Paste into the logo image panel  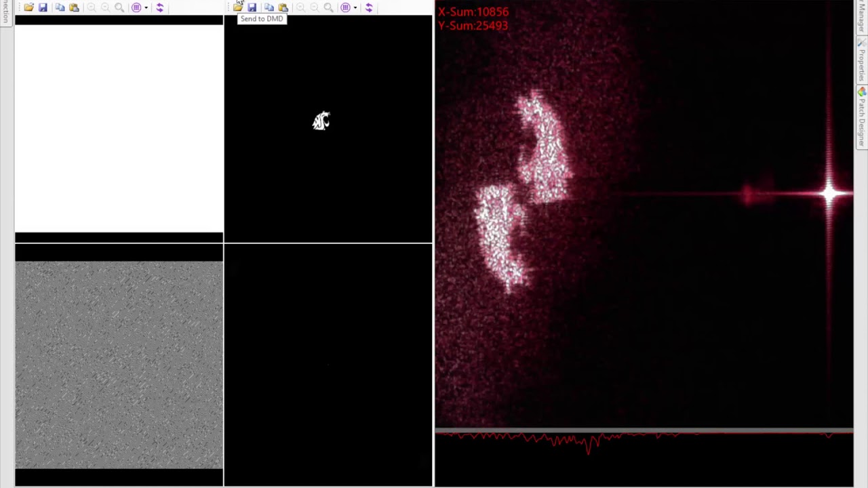[283, 7]
